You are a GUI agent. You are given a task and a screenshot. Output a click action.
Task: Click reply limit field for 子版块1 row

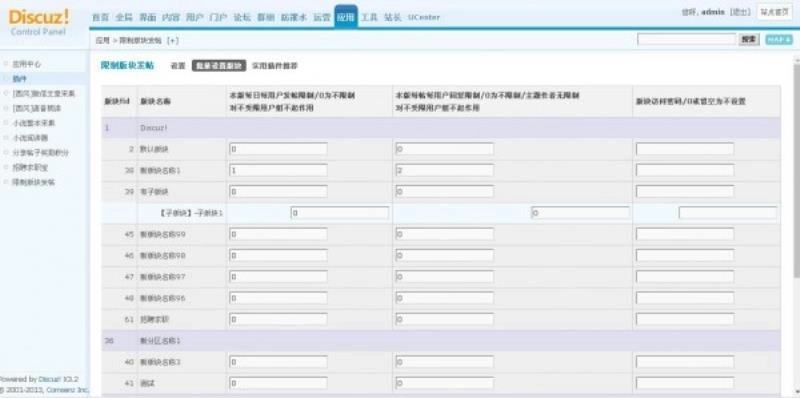coord(581,213)
